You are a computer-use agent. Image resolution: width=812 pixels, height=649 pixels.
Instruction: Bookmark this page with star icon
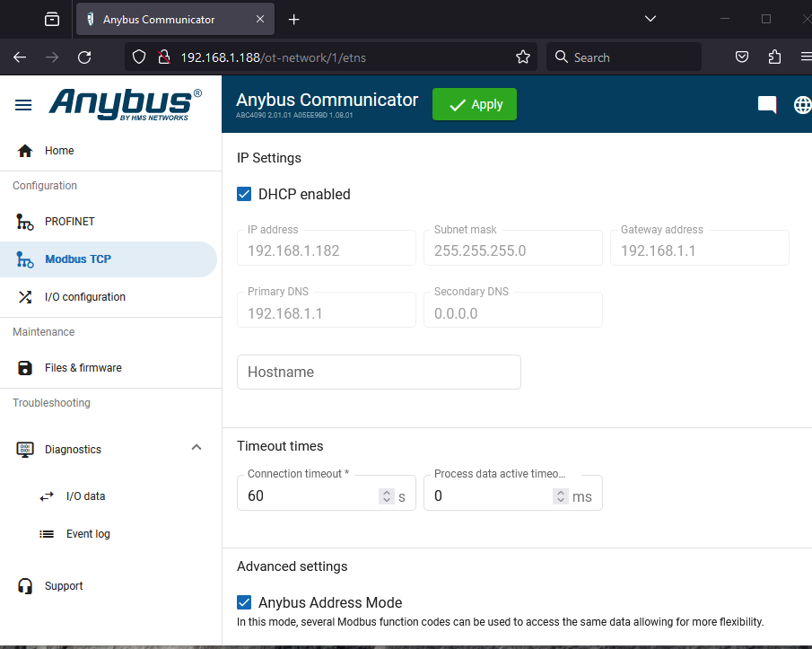tap(523, 57)
